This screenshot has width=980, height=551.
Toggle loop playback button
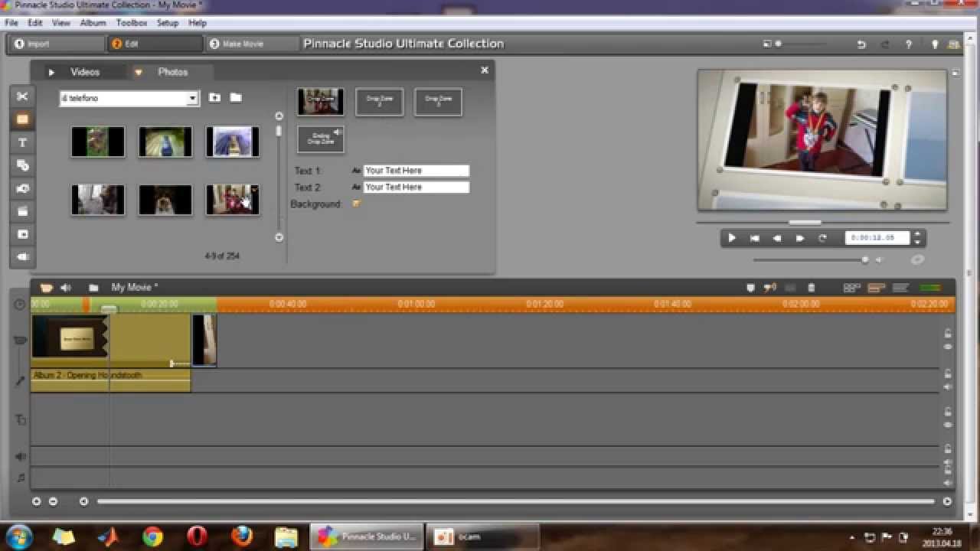pos(823,238)
